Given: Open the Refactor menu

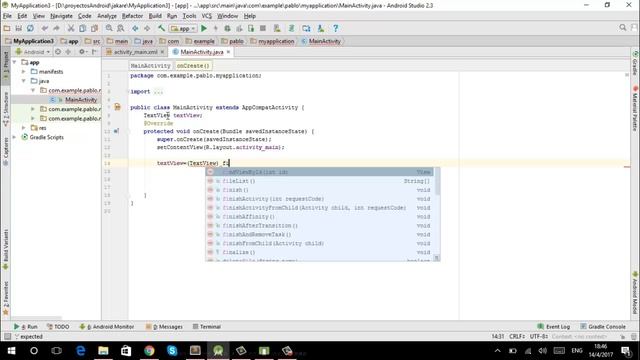Looking at the screenshot, I should [x=132, y=16].
